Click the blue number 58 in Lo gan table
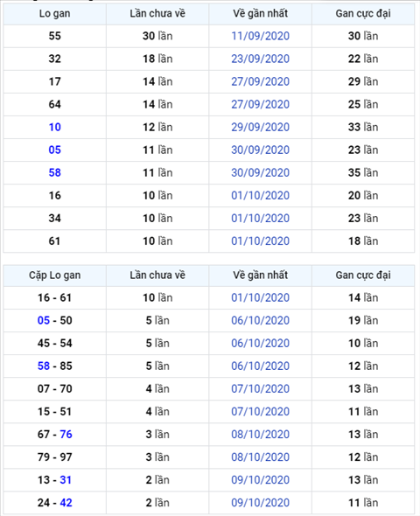The width and height of the screenshot is (420, 516). [x=54, y=172]
